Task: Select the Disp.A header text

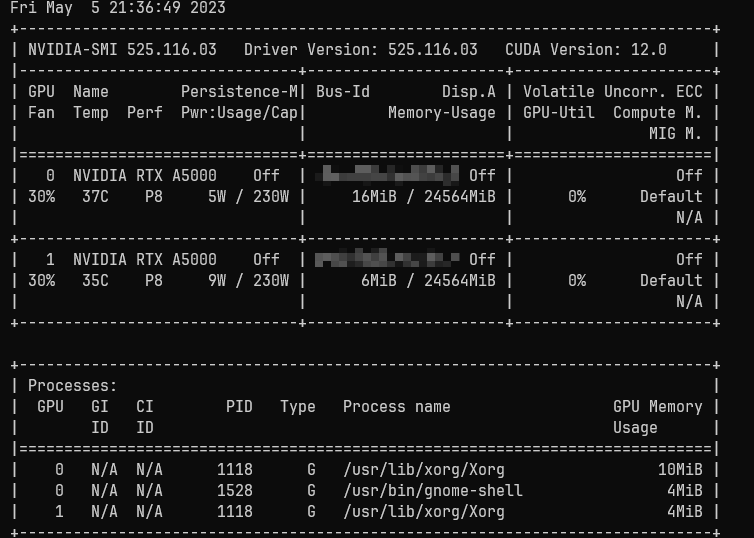Action: pos(469,91)
